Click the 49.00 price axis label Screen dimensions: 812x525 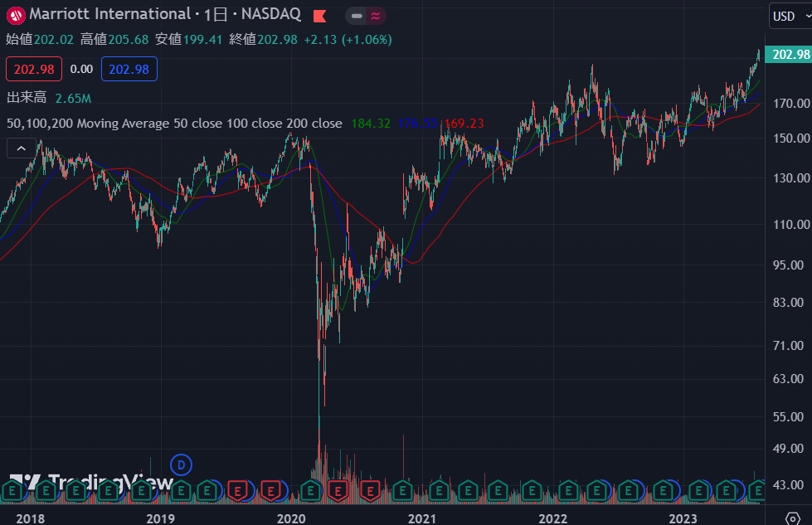point(788,449)
